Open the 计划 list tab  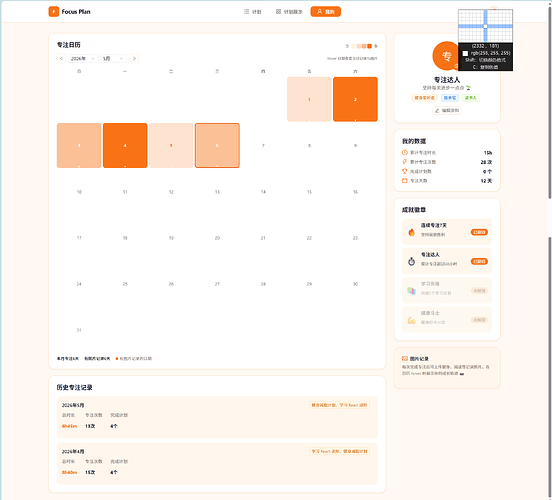coord(252,12)
